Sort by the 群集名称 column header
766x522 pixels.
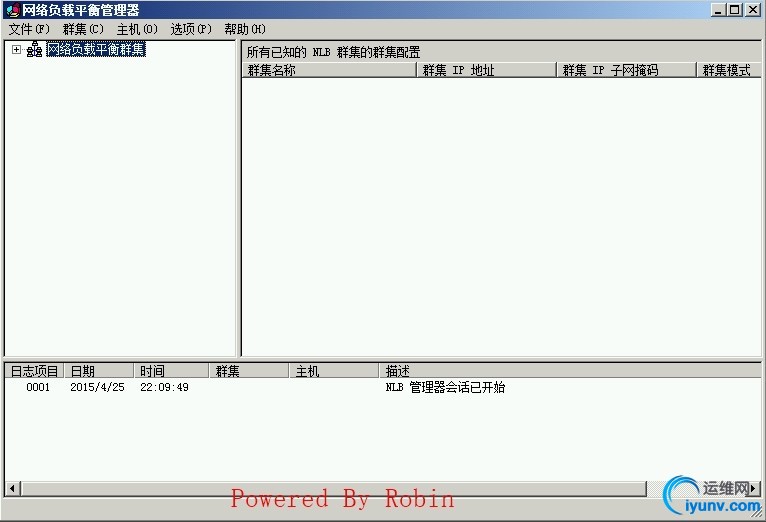(x=329, y=70)
